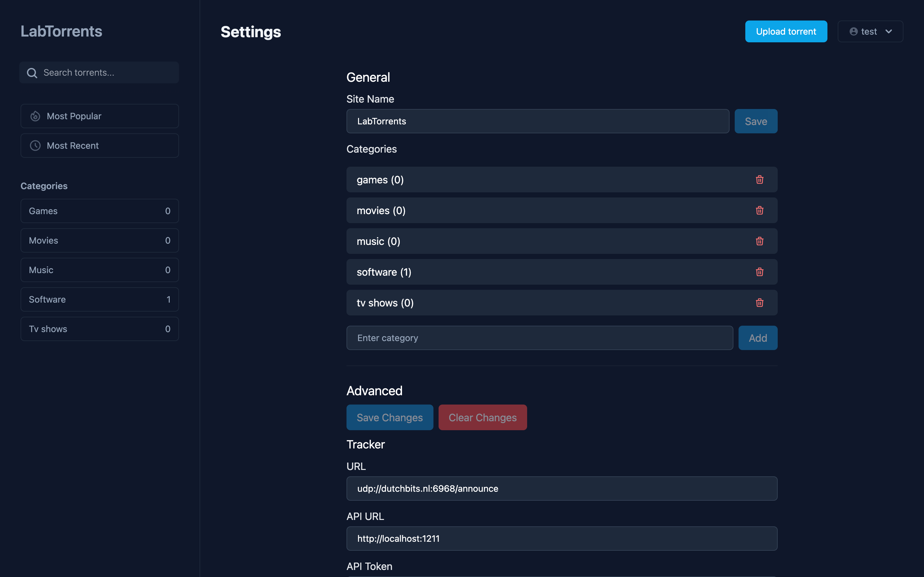This screenshot has height=577, width=924.
Task: Click the user avatar icon
Action: pos(853,32)
